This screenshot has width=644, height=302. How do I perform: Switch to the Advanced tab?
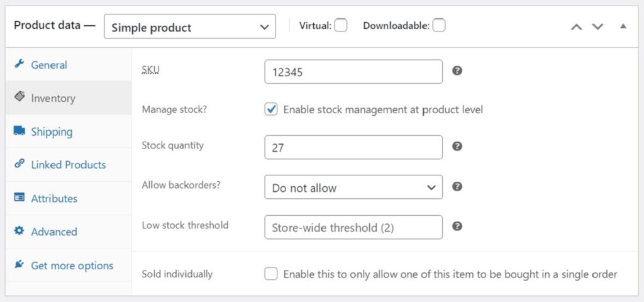(x=69, y=232)
